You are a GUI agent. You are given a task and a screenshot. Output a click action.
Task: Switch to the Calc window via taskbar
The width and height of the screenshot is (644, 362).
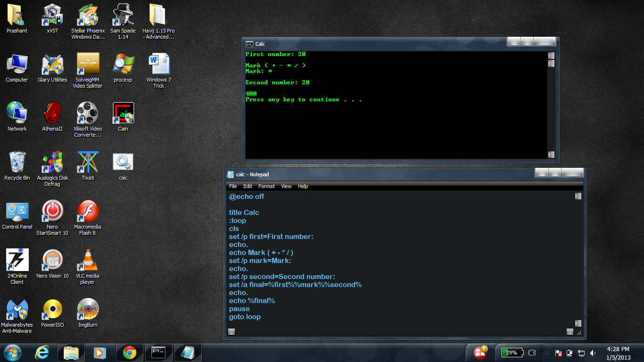coord(157,352)
